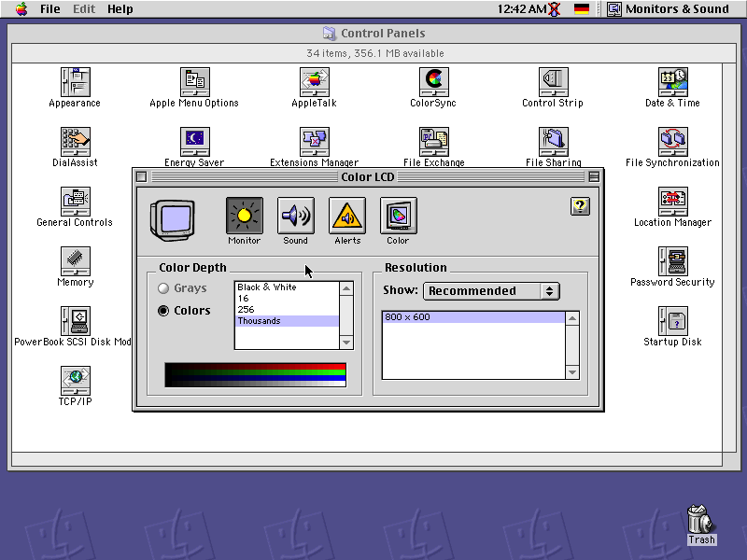The height and width of the screenshot is (560, 747).
Task: Choose Black & White color depth
Action: click(x=287, y=287)
